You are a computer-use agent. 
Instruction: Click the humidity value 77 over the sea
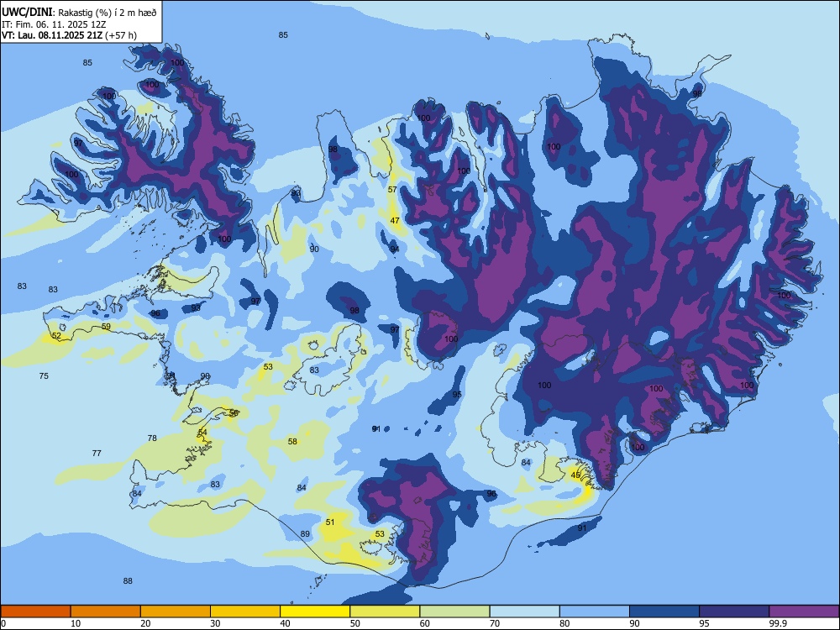pyautogui.click(x=97, y=454)
